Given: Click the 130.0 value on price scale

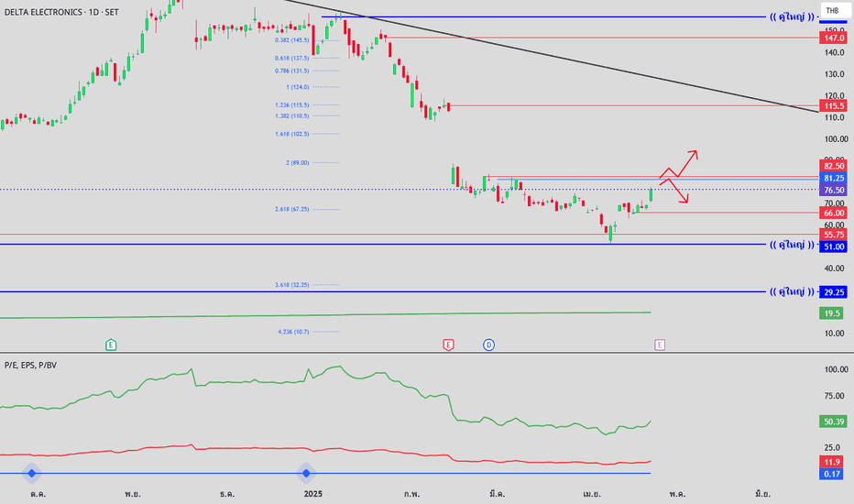Looking at the screenshot, I should 834,74.
